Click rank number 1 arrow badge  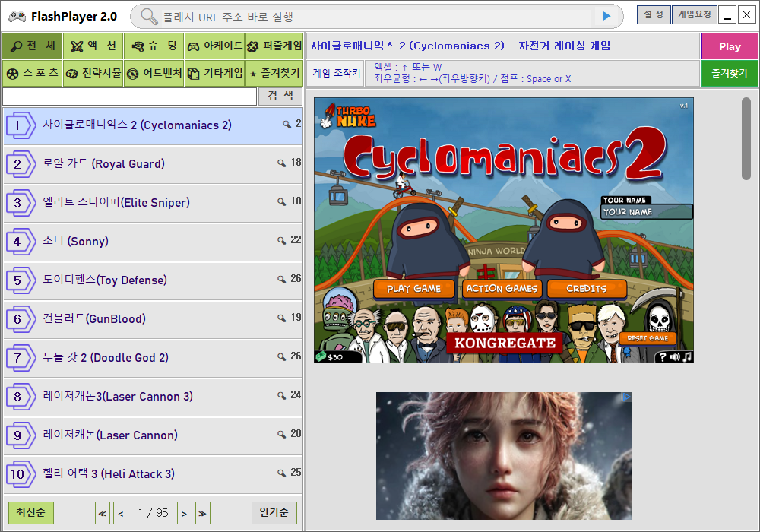21,125
